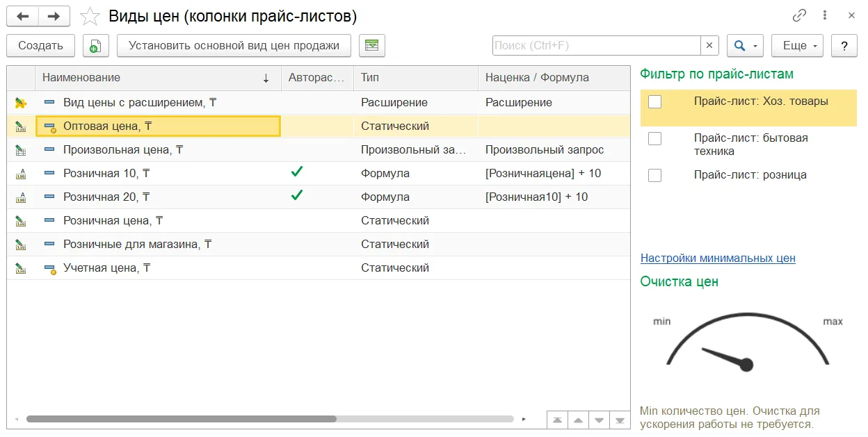The width and height of the screenshot is (868, 437).
Task: Select the Розничная цена row
Action: tap(319, 221)
